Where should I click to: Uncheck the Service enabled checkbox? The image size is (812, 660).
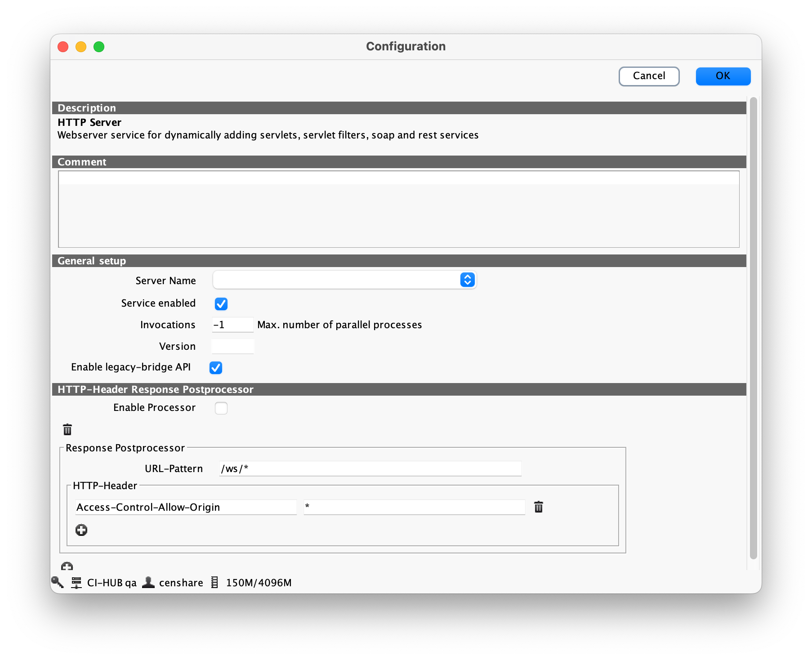point(221,304)
